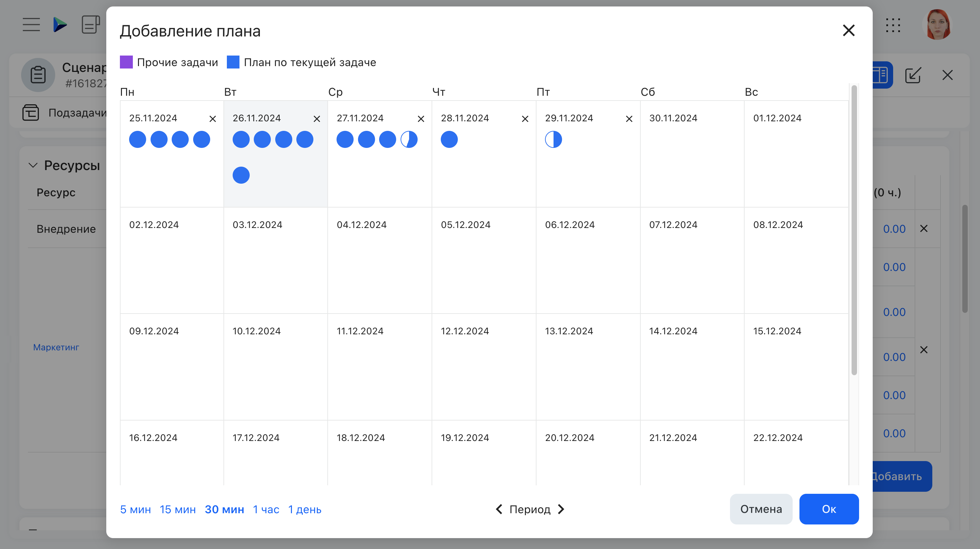The height and width of the screenshot is (549, 980).
Task: Collapse the Ресурсы section
Action: [33, 165]
